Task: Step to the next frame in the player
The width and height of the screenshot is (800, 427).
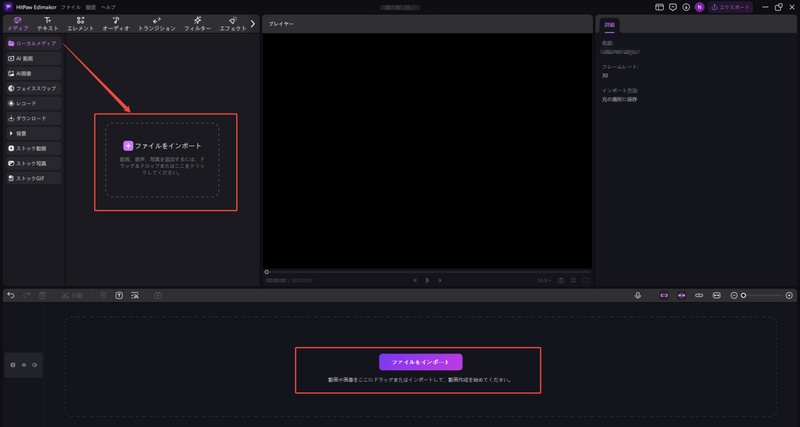Action: [440, 280]
